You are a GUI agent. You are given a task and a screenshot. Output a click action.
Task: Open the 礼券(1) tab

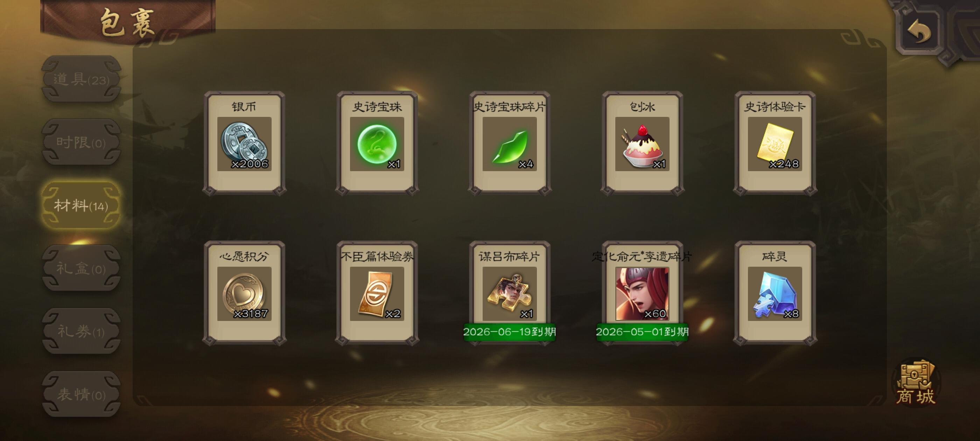tap(81, 331)
